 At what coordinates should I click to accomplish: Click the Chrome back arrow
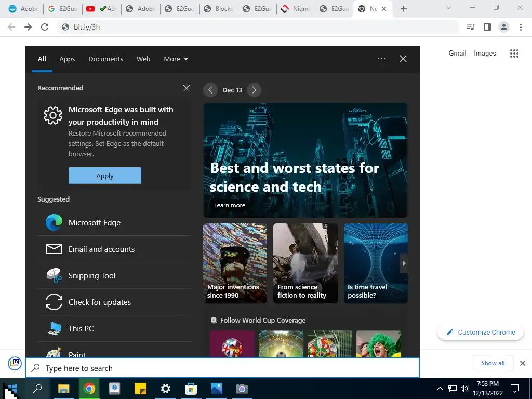pos(11,27)
